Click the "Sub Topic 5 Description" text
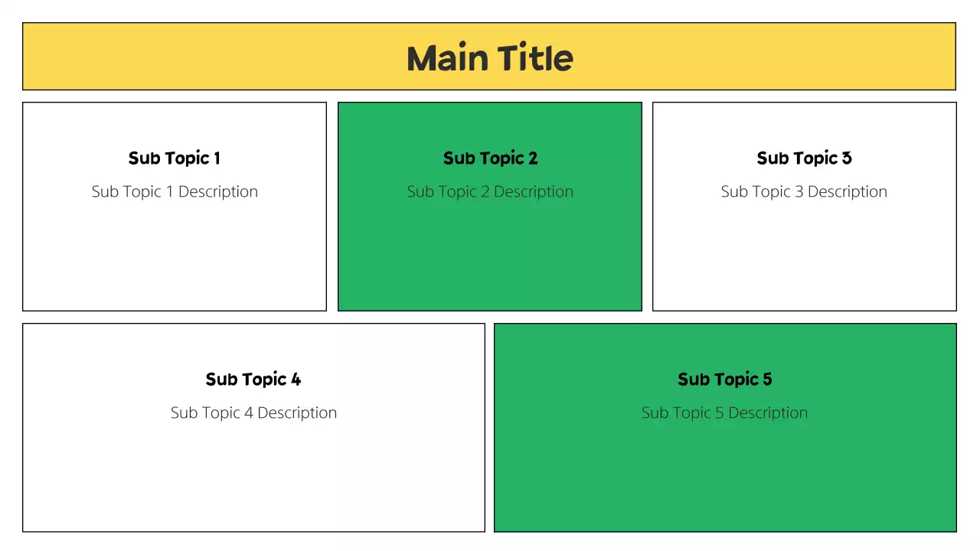980x551 pixels. [725, 412]
